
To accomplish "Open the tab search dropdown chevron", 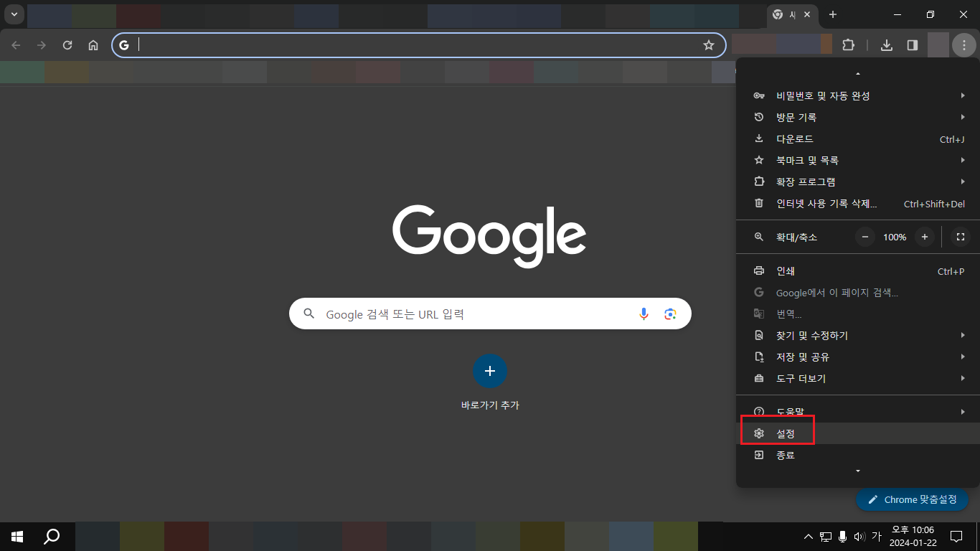I will tap(14, 14).
